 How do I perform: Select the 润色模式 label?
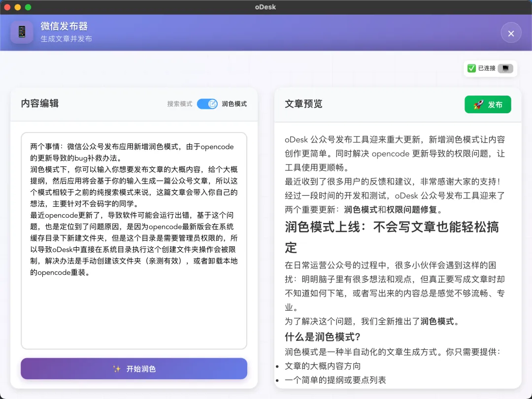tap(234, 104)
